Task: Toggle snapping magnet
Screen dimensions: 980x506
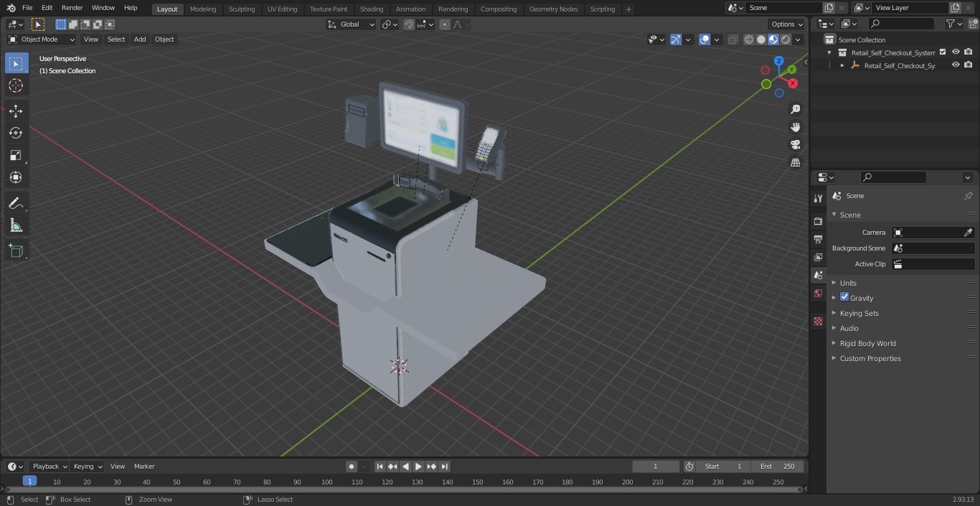Action: point(409,24)
